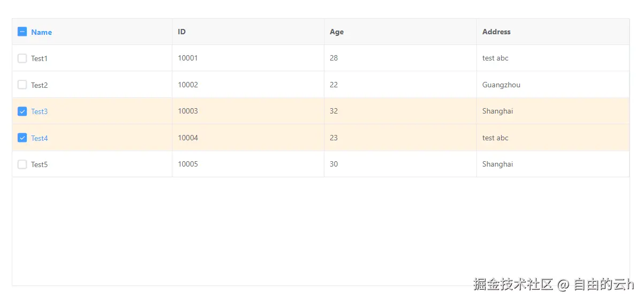This screenshot has width=644, height=301.
Task: Toggle the select-all checkbox in header
Action: 22,32
